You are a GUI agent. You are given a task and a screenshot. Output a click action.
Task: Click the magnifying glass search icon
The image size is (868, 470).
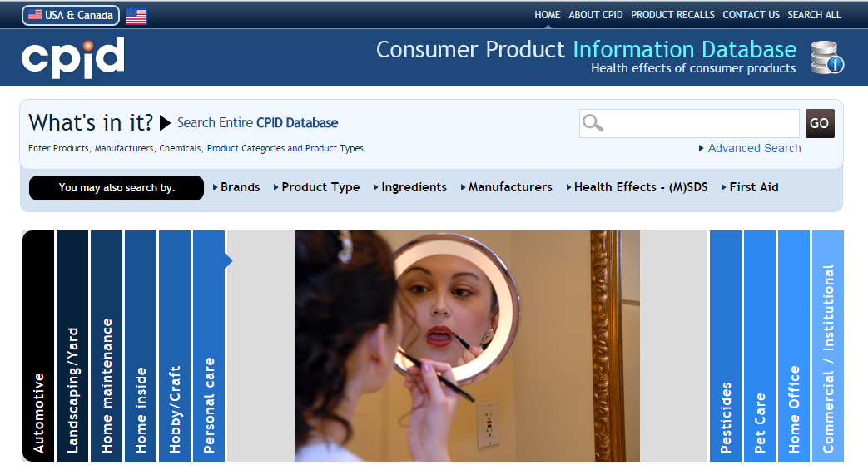point(593,123)
